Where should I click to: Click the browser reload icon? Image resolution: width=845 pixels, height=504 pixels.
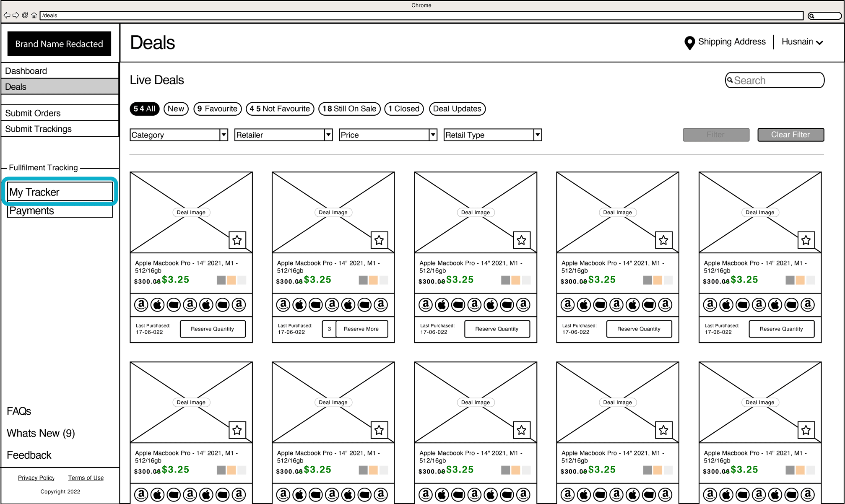pos(25,16)
